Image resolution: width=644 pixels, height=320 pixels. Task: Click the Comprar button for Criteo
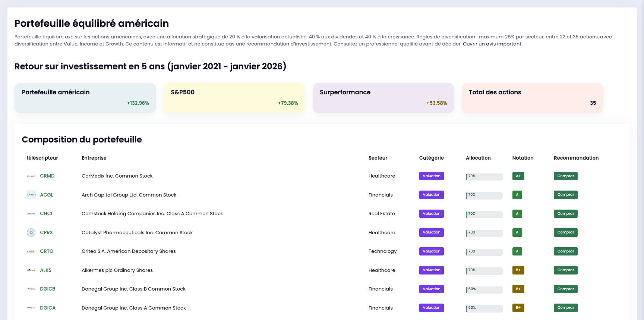pyautogui.click(x=566, y=251)
